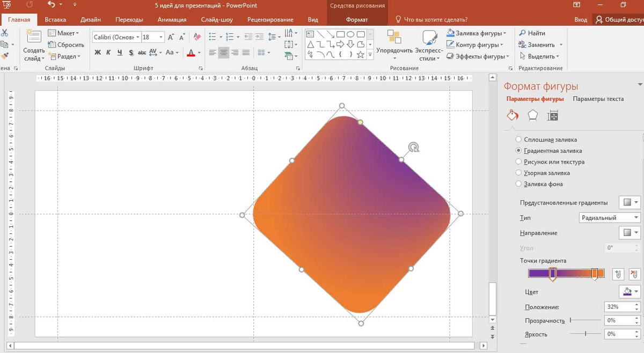Open the gradient stop Цвет dropdown

(630, 292)
